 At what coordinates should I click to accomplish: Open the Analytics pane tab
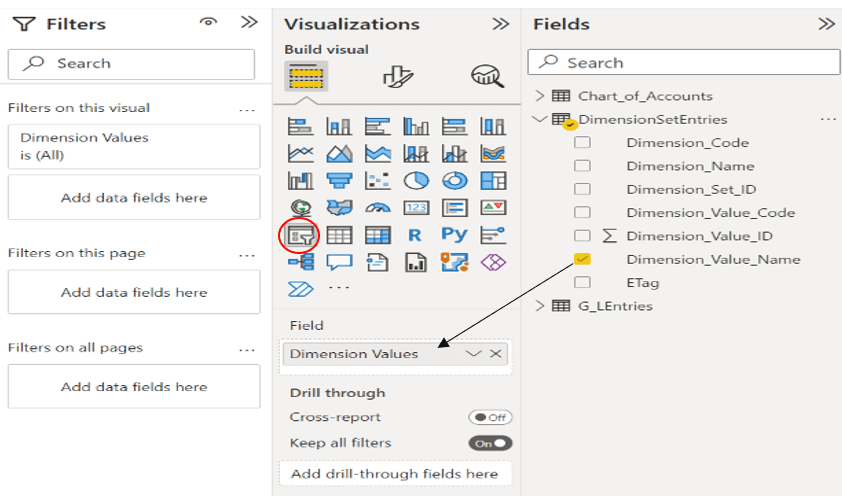[488, 76]
